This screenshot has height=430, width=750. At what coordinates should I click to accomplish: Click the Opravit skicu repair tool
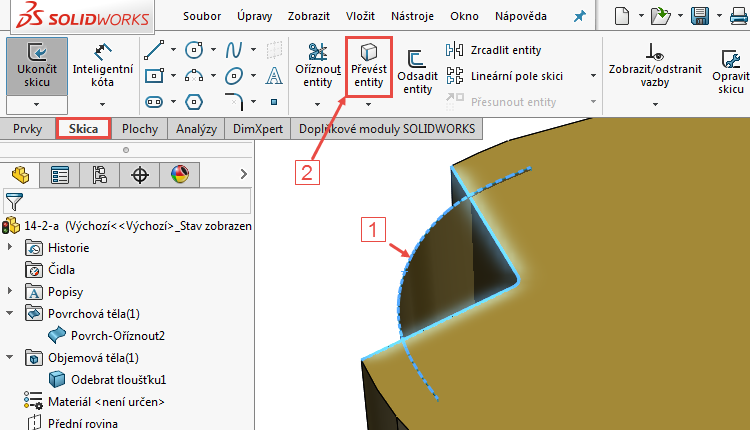[x=730, y=72]
